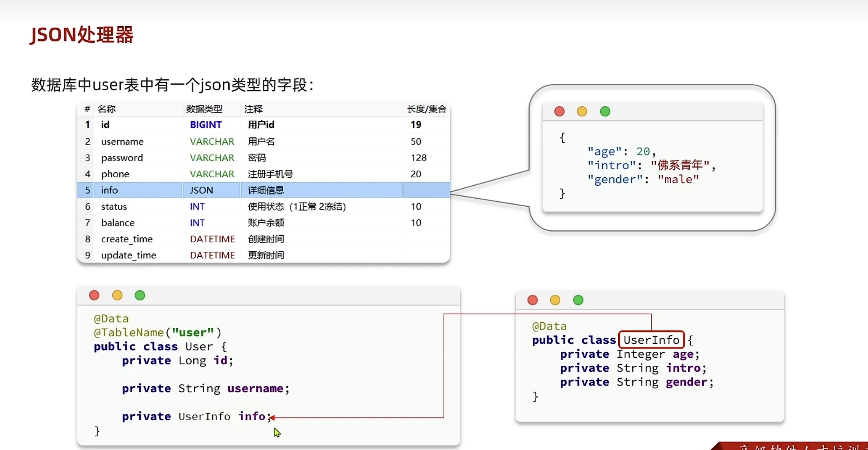This screenshot has width=868, height=450.
Task: Click the BIGINT type of id row
Action: click(206, 125)
